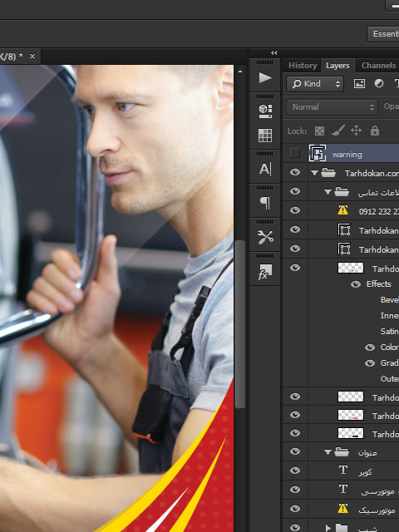Viewport: 399px width, 532px height.
Task: Switch to the History tab
Action: (303, 66)
